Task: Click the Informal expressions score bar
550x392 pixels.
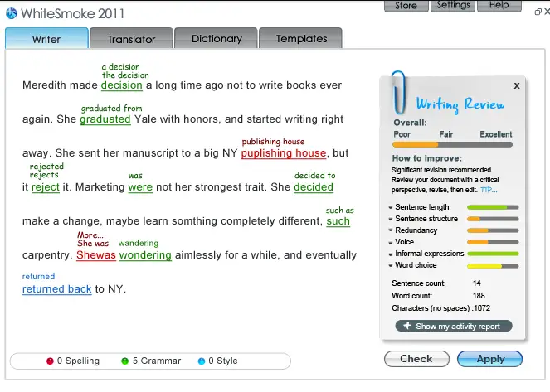Action: click(x=493, y=254)
